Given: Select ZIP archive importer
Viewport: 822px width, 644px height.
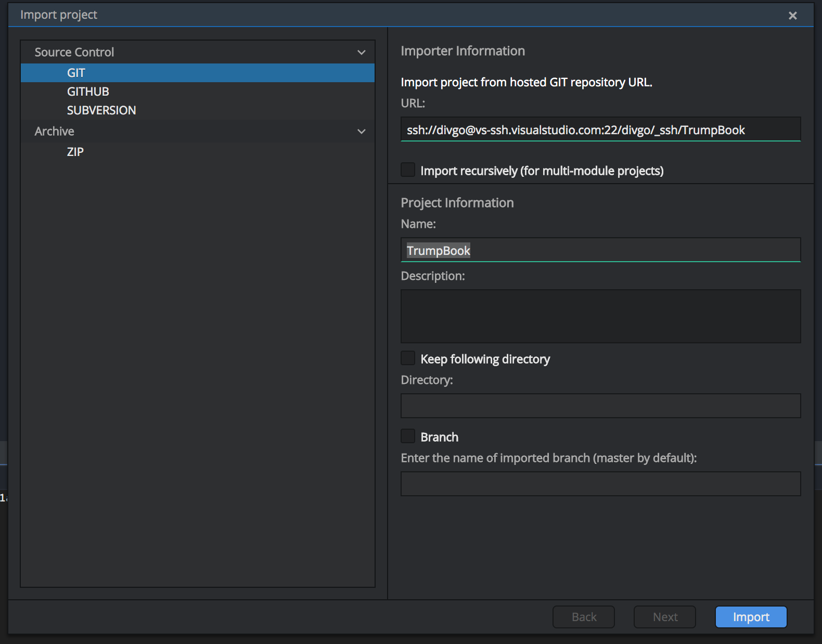Looking at the screenshot, I should pos(75,152).
